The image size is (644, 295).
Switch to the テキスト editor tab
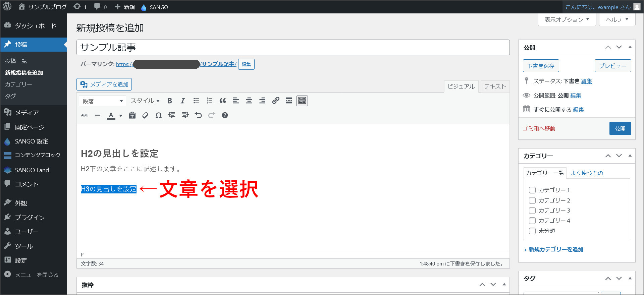[x=495, y=86]
